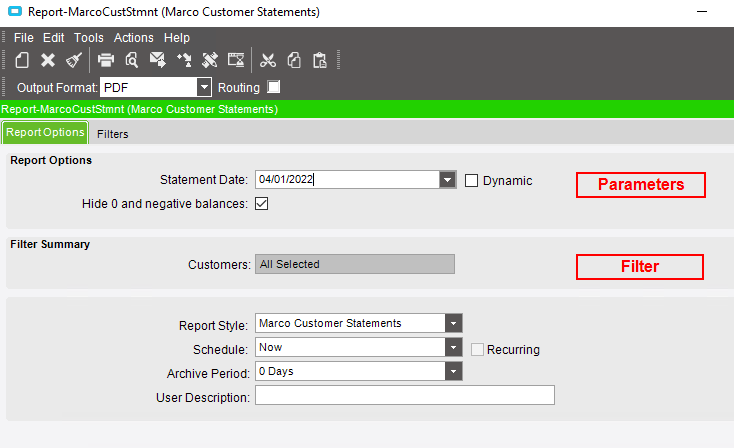Click the pencil and ruler design icon
This screenshot has width=734, height=448.
coord(210,60)
